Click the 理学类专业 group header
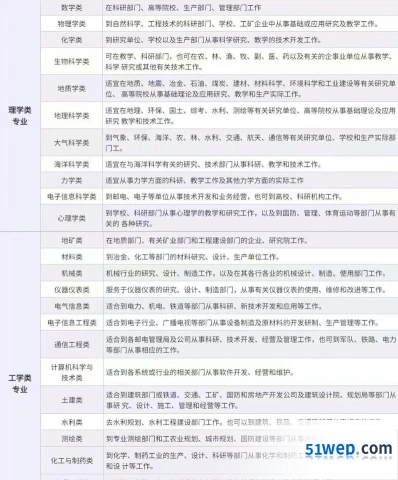The image size is (398, 480). (x=20, y=116)
